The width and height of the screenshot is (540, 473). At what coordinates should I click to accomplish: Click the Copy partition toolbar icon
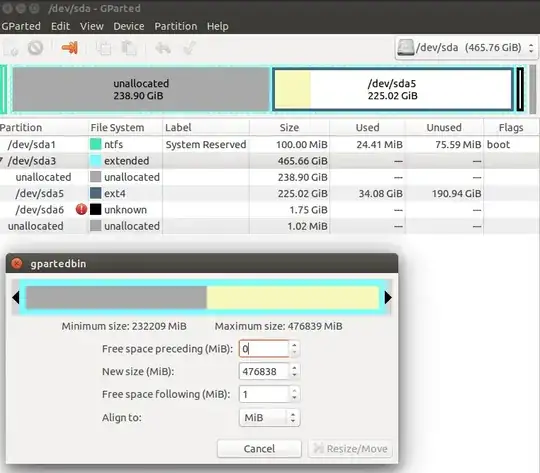pos(103,48)
